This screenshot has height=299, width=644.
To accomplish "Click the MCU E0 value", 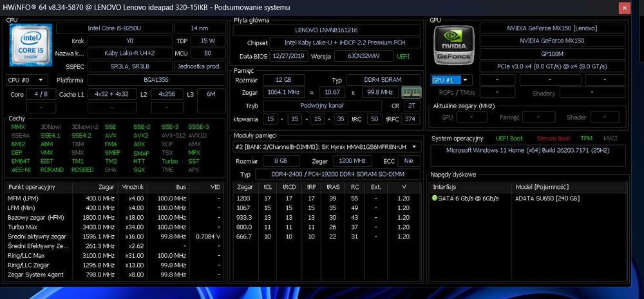I will coord(208,53).
